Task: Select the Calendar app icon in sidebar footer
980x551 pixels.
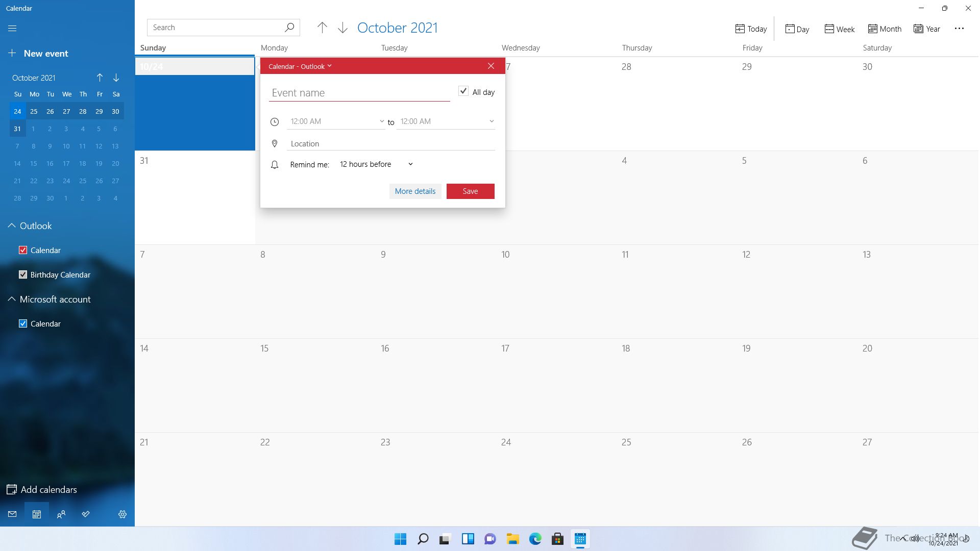Action: click(37, 514)
